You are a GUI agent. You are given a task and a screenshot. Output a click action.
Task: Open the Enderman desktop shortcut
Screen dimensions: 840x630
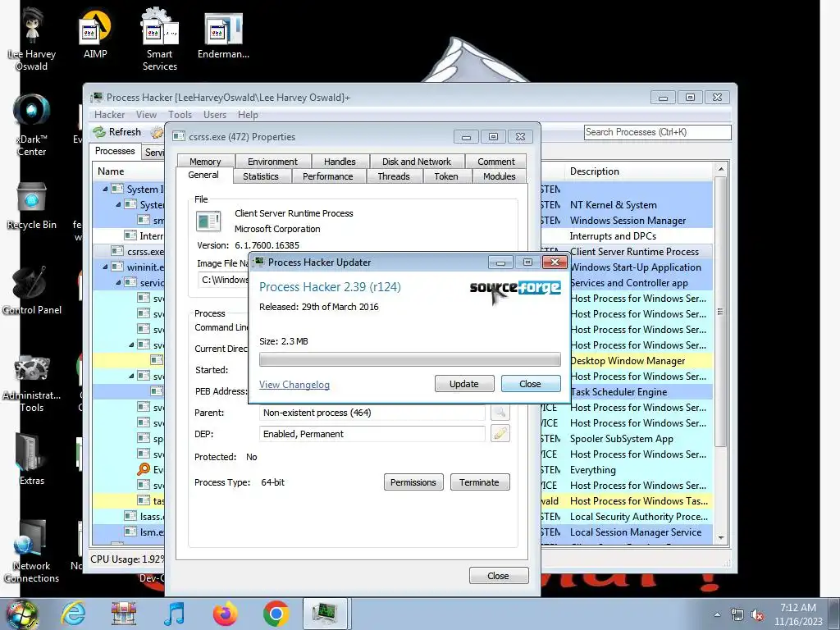tap(223, 34)
